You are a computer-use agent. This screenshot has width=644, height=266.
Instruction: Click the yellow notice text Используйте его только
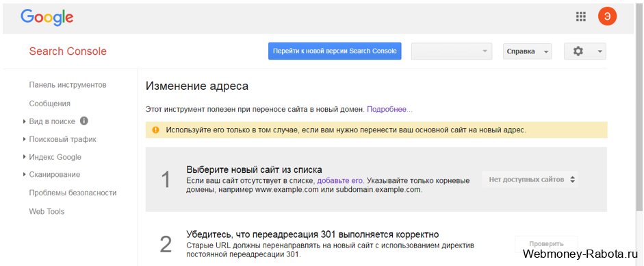click(346, 130)
